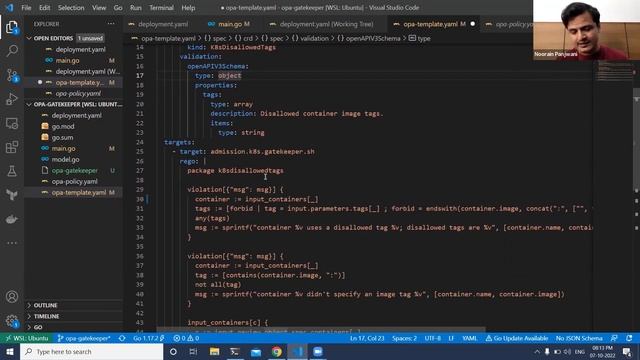Synchronize changes from status bar
Viewport: 640px width, 360px height.
[122, 338]
